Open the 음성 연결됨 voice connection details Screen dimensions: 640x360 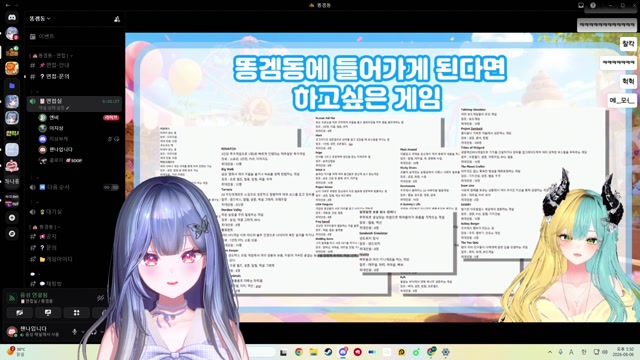tap(34, 295)
